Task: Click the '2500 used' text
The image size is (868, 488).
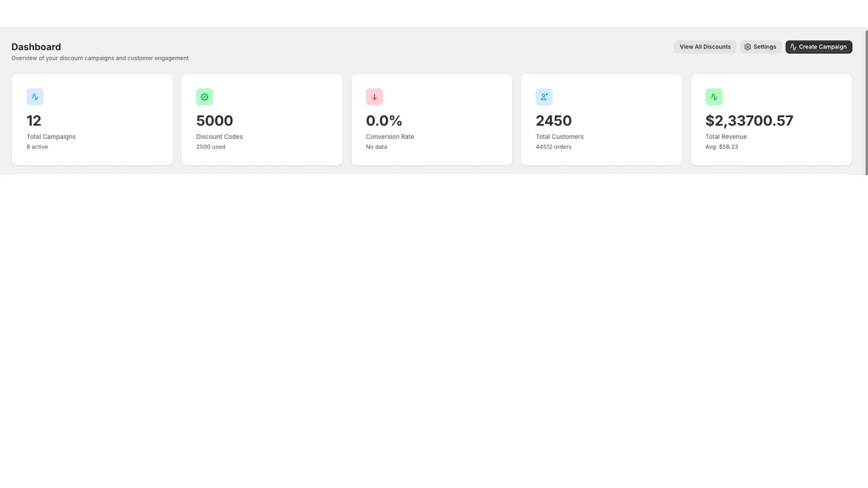Action: click(x=210, y=147)
